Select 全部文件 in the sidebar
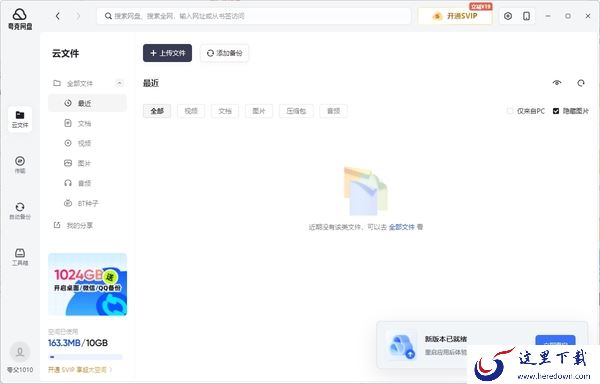The height and width of the screenshot is (384, 600). pyautogui.click(x=80, y=83)
